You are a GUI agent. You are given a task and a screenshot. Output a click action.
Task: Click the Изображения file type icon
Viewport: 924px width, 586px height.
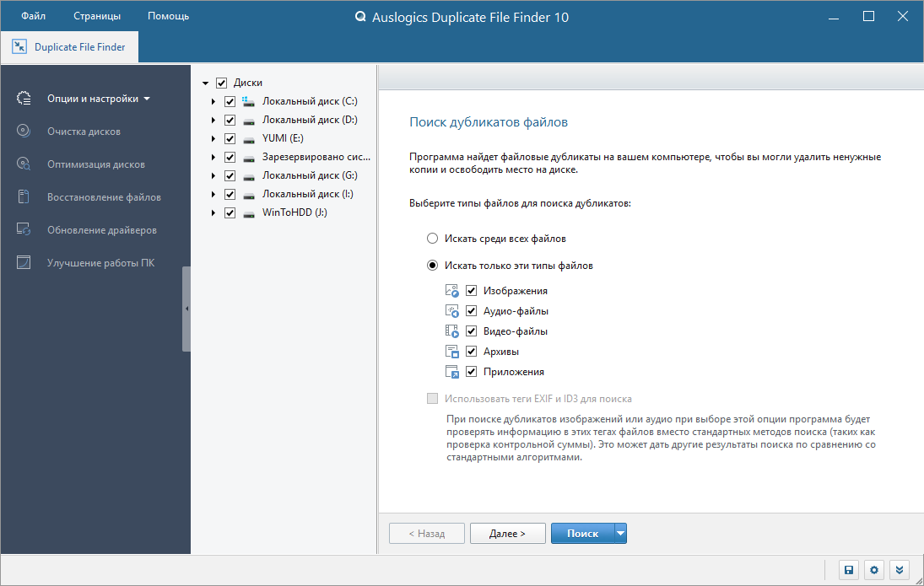[452, 290]
